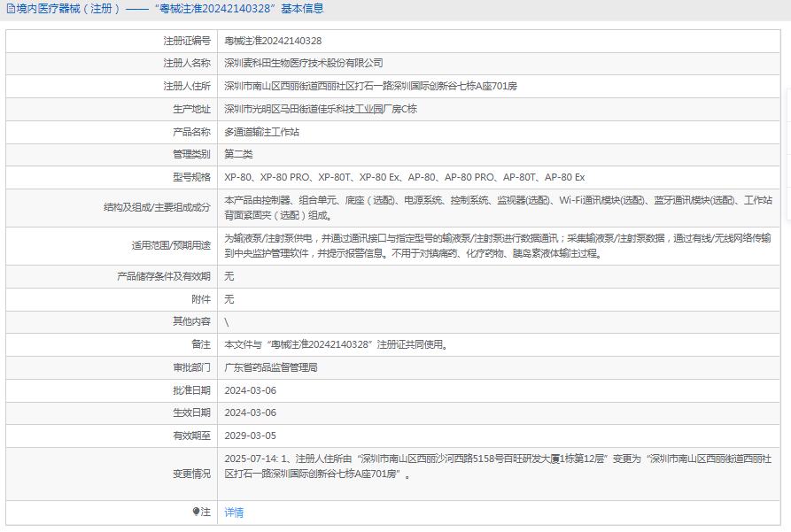The height and width of the screenshot is (532, 791).
Task: Select product name 多通道输注工作站
Action: click(x=262, y=132)
